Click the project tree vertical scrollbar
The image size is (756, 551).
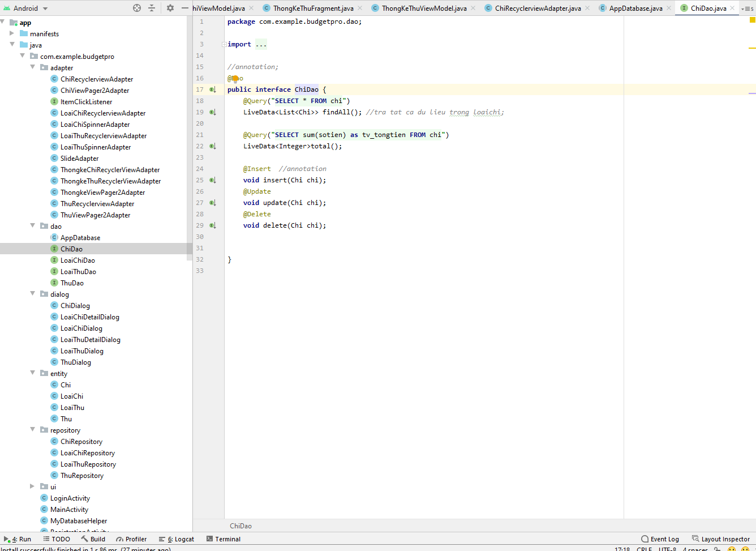(x=190, y=138)
